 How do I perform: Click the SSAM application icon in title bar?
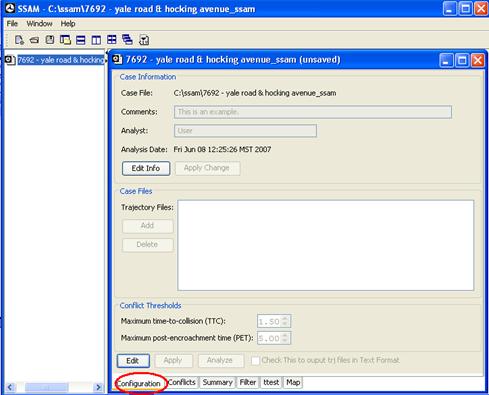pos(10,8)
